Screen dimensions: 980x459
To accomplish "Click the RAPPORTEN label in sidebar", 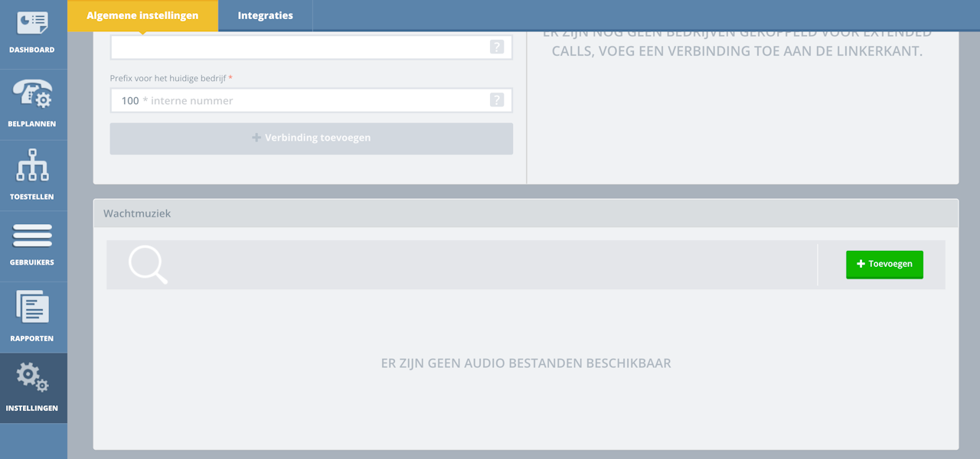I will point(32,338).
